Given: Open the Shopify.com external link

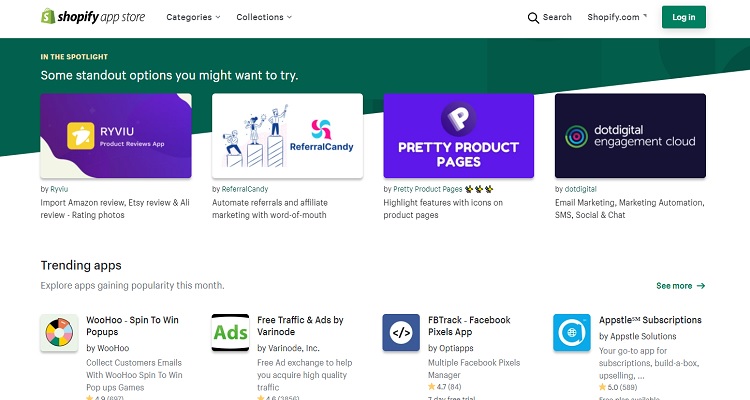Looking at the screenshot, I should 617,17.
